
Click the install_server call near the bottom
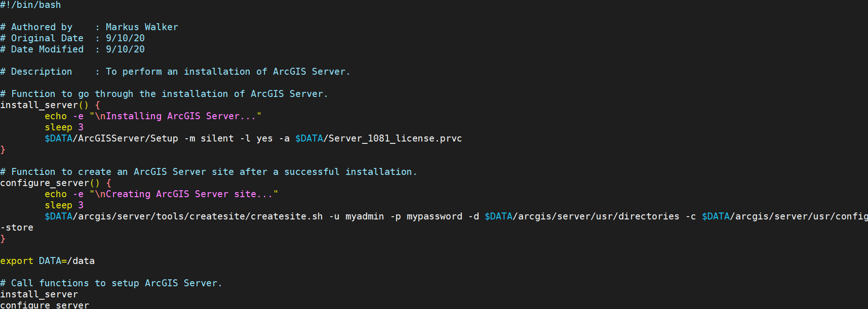point(39,294)
